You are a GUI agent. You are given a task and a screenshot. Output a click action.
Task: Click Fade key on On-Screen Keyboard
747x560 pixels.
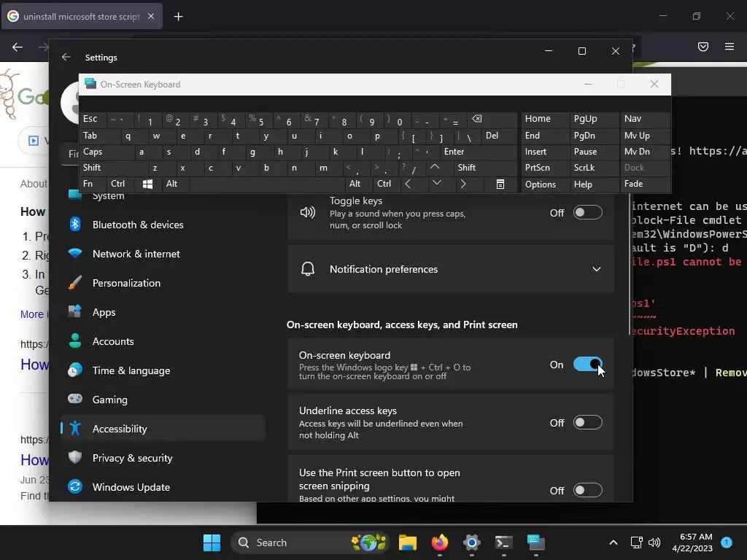645,184
